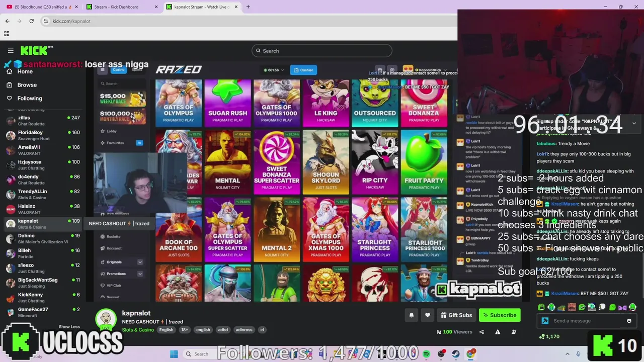Screen dimensions: 644x362
Task: Close the Stream - Kick Dashboard tab
Action: pos(156,7)
